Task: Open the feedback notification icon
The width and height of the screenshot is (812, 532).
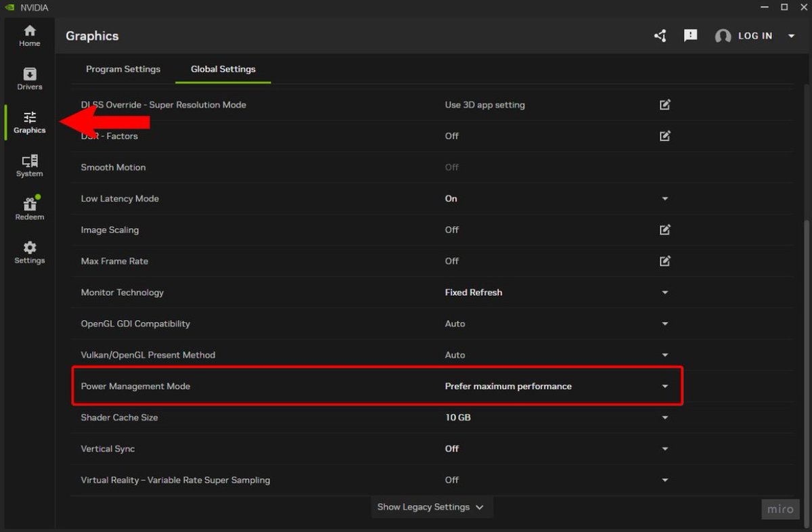Action: pos(690,35)
